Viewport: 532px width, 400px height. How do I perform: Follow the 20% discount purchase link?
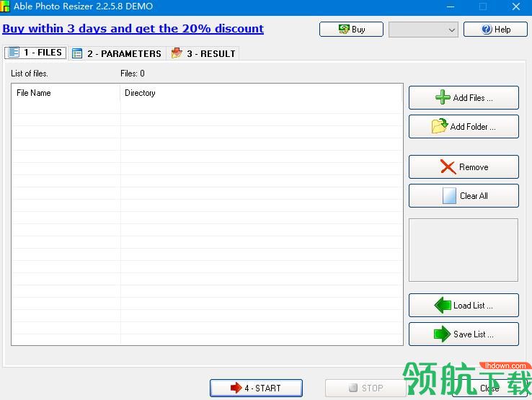tap(133, 29)
